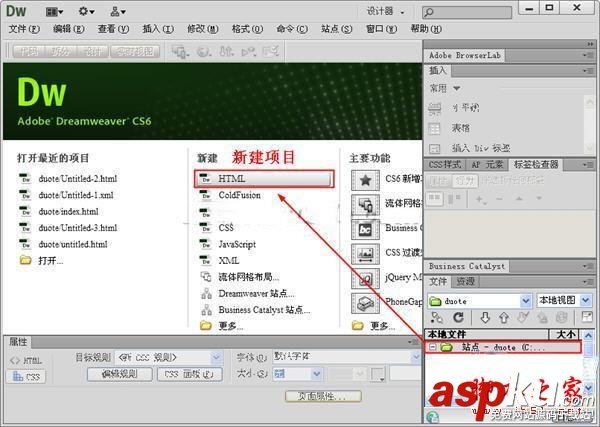Create a new ColdFusion document
Screen dimensions: 600x427
coord(239,195)
